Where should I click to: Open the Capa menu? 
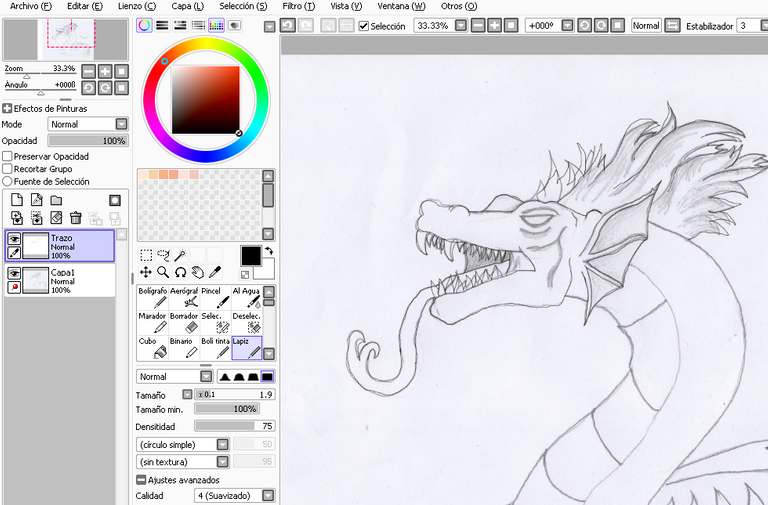(x=188, y=6)
